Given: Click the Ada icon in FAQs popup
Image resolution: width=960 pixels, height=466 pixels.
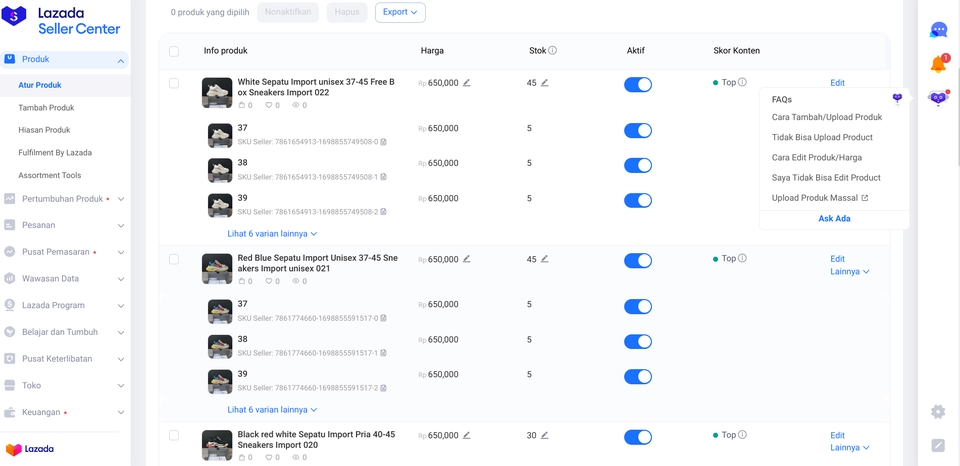Looking at the screenshot, I should 897,98.
